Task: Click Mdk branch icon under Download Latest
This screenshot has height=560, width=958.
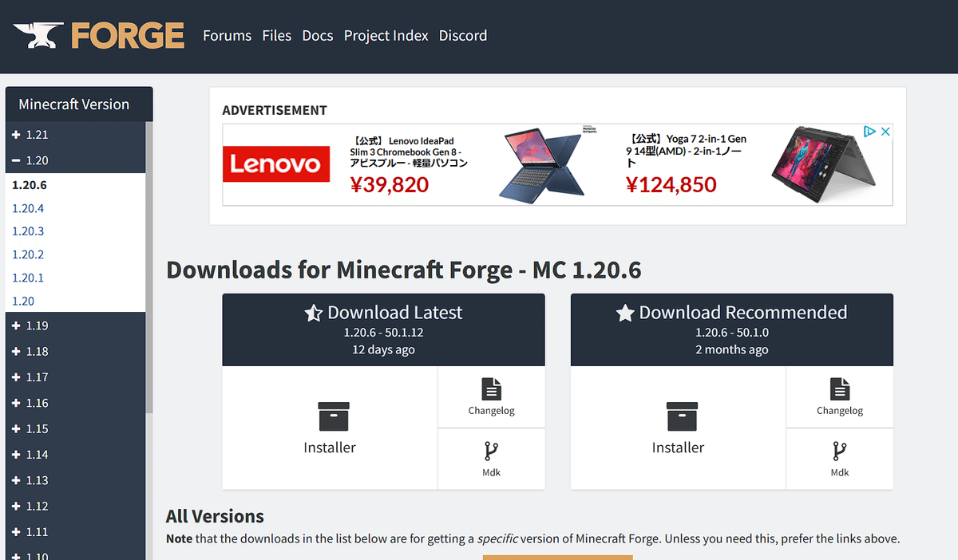Action: click(x=492, y=452)
